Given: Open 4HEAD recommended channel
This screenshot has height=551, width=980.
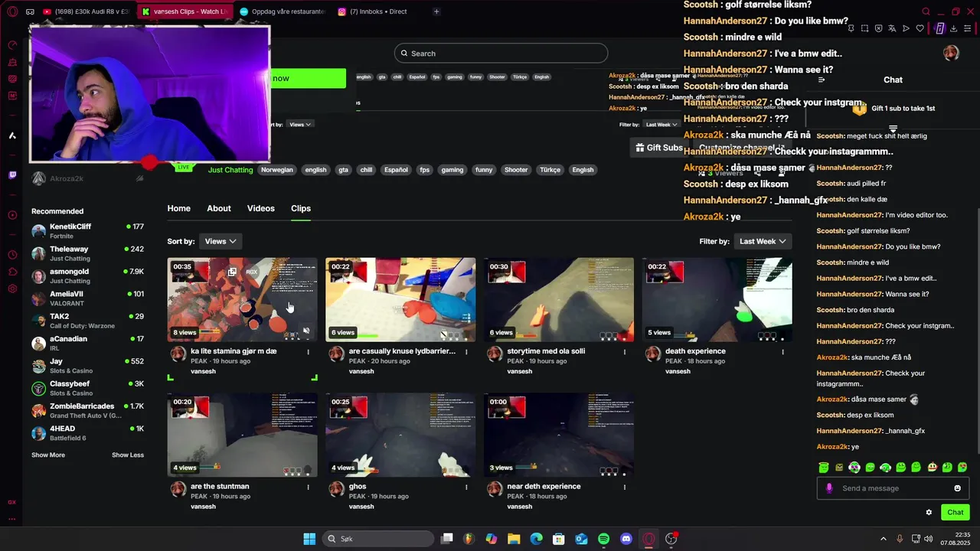Looking at the screenshot, I should 87,433.
